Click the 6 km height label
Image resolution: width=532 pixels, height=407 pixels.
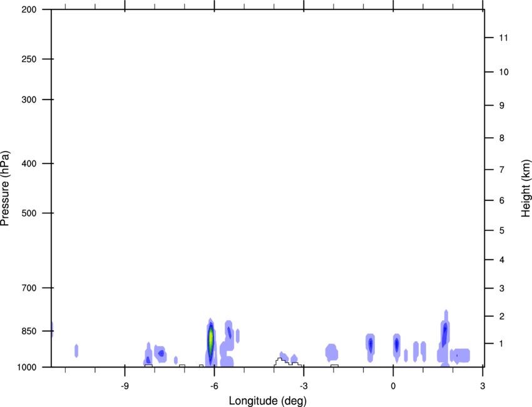[501, 200]
